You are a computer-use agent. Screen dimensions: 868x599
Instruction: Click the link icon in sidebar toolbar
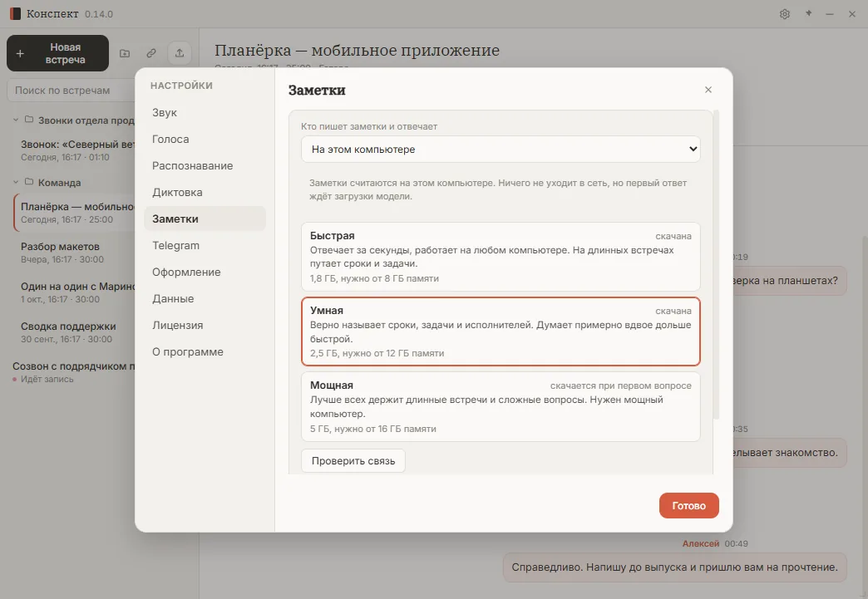(151, 53)
